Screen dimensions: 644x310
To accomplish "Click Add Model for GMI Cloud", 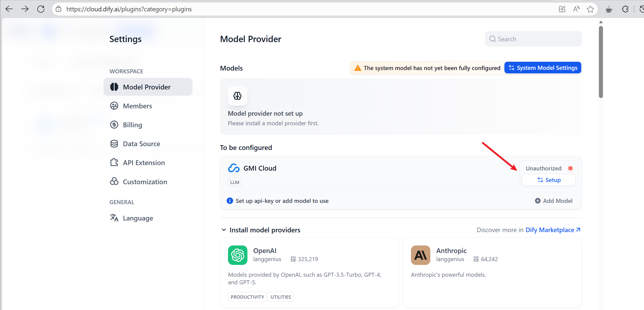I will 554,201.
